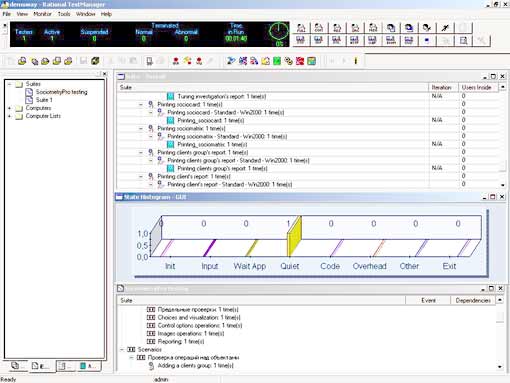Click the black pushpin icon in monitor toolbar

tap(445, 28)
